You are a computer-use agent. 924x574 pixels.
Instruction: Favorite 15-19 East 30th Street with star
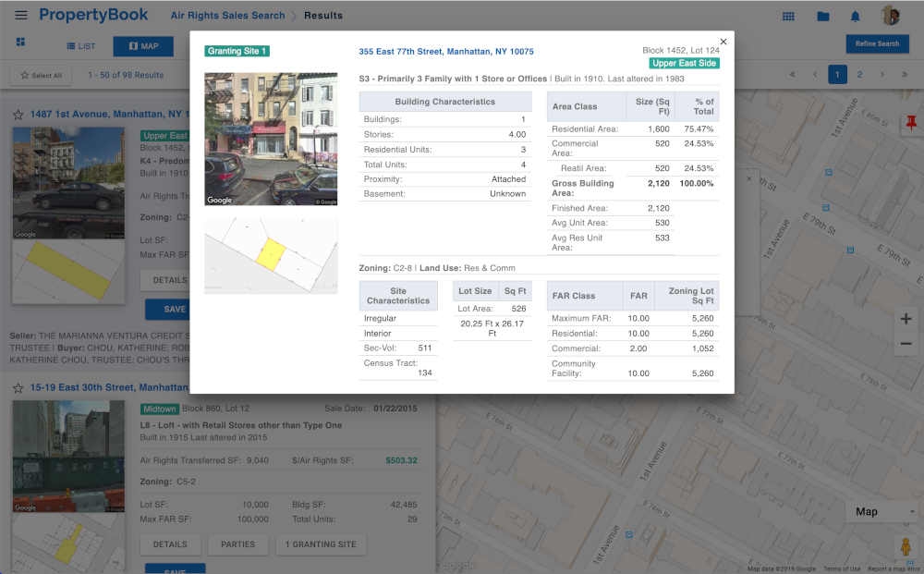18,388
